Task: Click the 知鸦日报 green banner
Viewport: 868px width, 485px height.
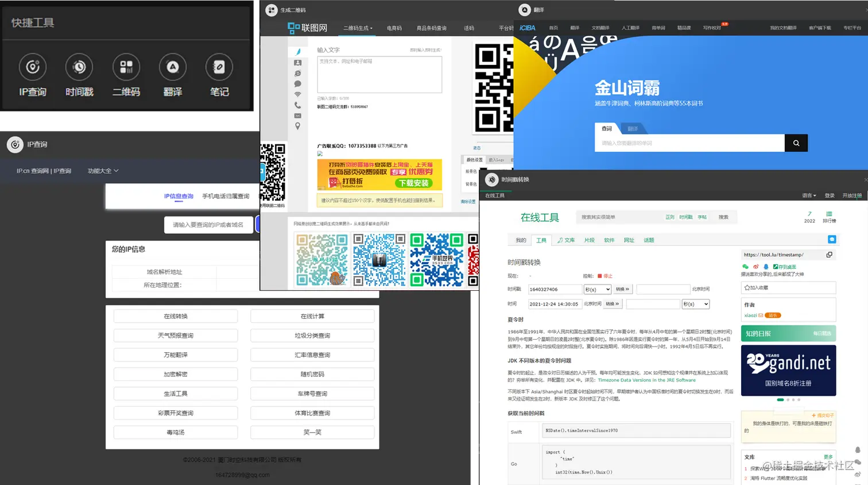Action: point(789,333)
